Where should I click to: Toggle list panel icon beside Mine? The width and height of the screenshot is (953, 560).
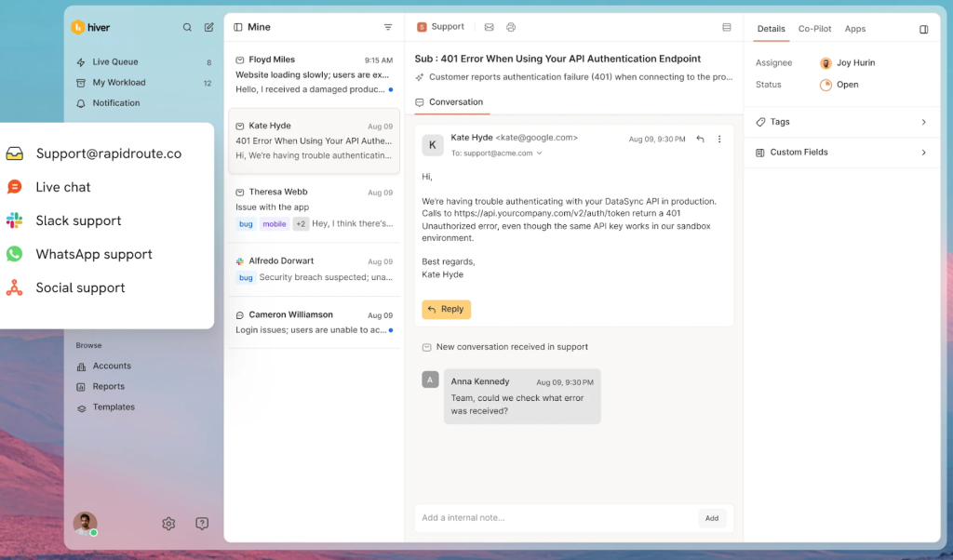coord(238,27)
